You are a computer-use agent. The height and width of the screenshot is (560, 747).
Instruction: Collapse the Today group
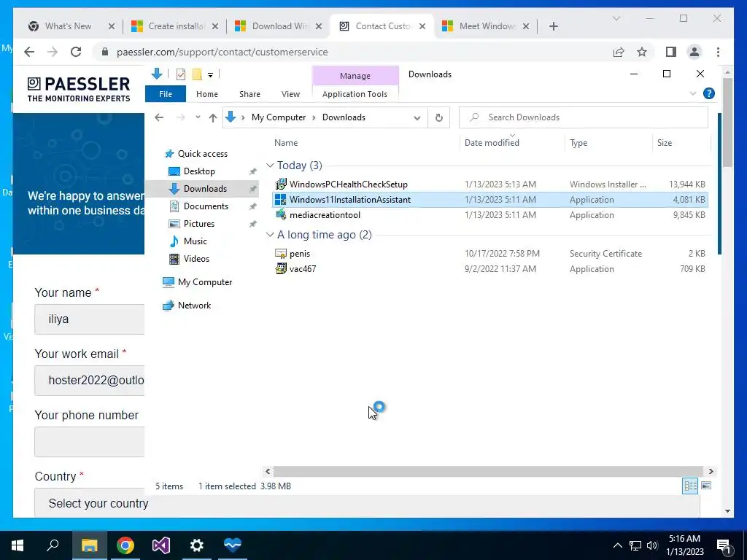pyautogui.click(x=270, y=166)
